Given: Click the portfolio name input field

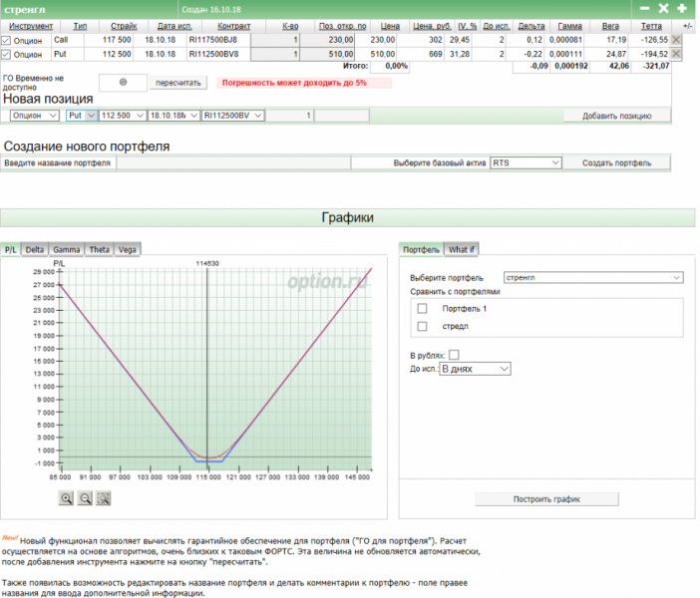Looking at the screenshot, I should click(233, 162).
